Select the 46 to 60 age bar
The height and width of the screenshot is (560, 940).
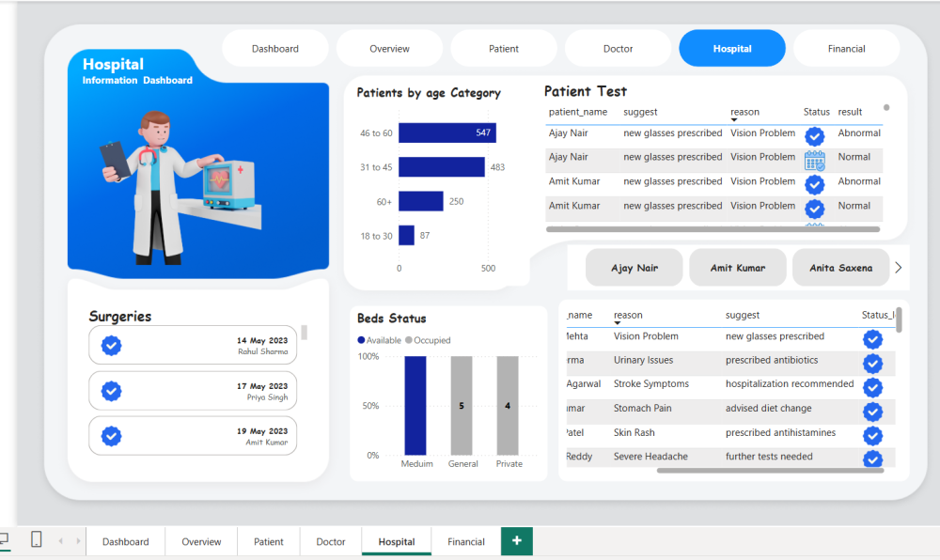click(446, 133)
